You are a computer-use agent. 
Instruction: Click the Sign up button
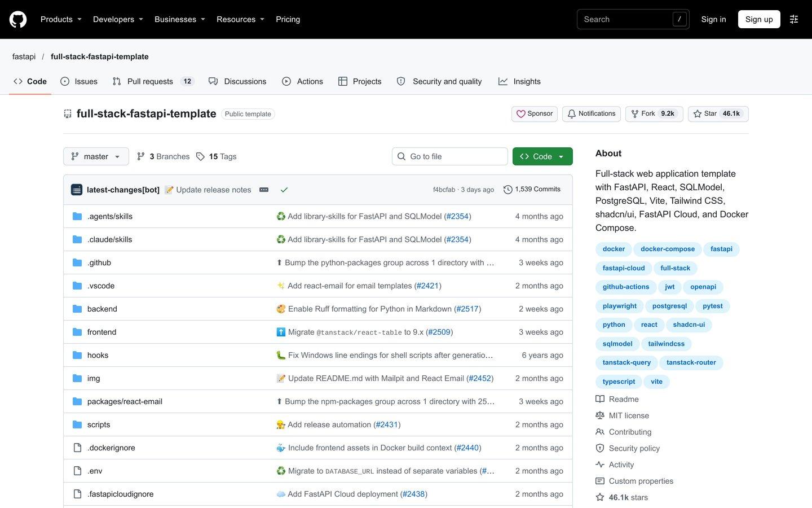point(759,19)
